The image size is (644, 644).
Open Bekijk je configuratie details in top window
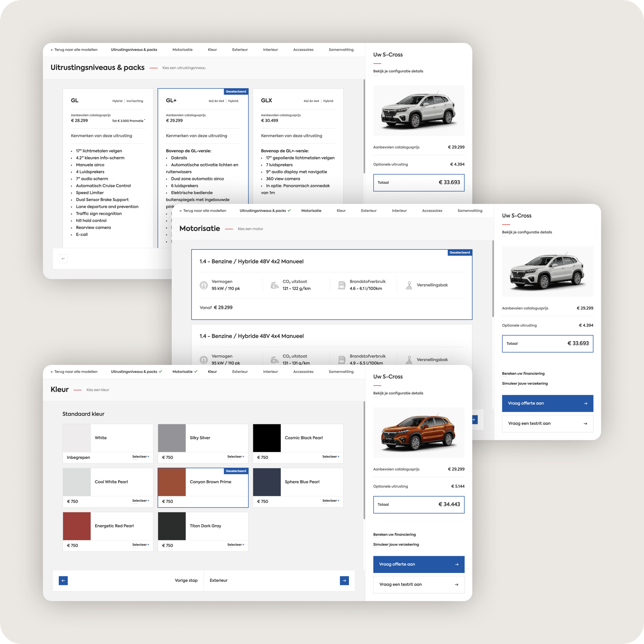pyautogui.click(x=398, y=71)
